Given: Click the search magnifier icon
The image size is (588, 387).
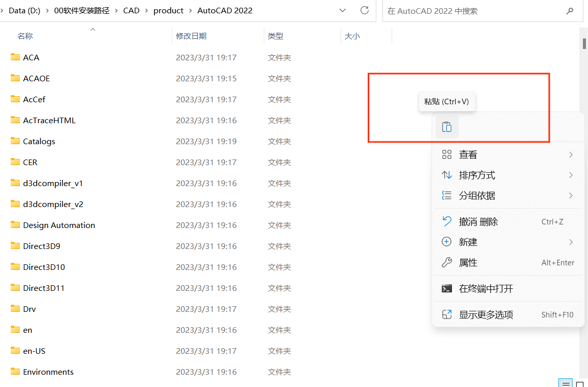Looking at the screenshot, I should click(x=570, y=10).
